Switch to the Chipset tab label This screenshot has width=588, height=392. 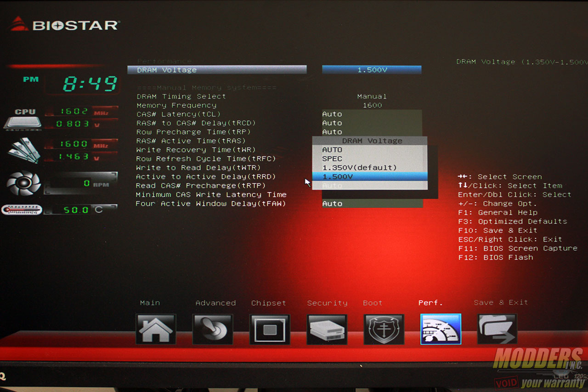(x=269, y=303)
